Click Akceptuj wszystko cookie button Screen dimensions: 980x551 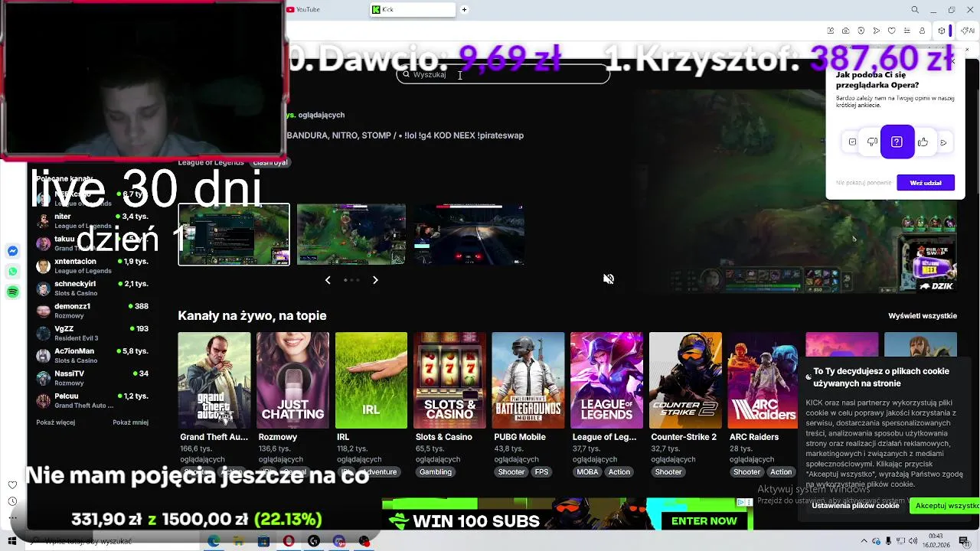tap(946, 506)
